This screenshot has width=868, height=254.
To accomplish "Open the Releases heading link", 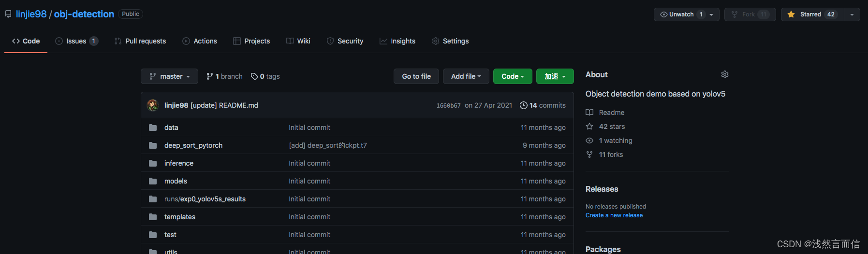I will (602, 189).
